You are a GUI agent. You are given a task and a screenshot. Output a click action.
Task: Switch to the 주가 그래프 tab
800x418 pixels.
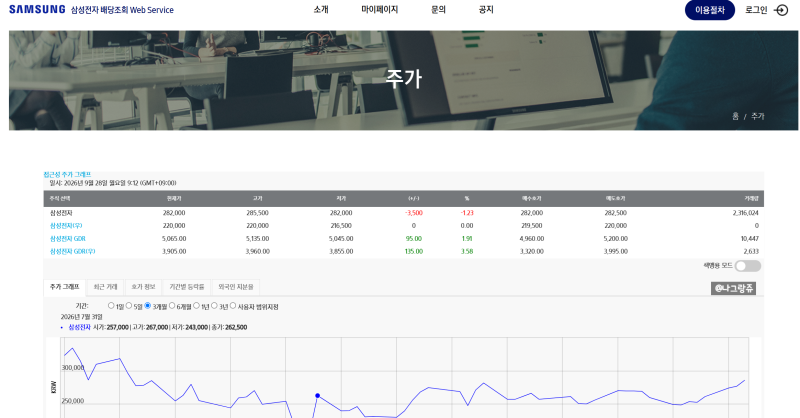point(65,287)
